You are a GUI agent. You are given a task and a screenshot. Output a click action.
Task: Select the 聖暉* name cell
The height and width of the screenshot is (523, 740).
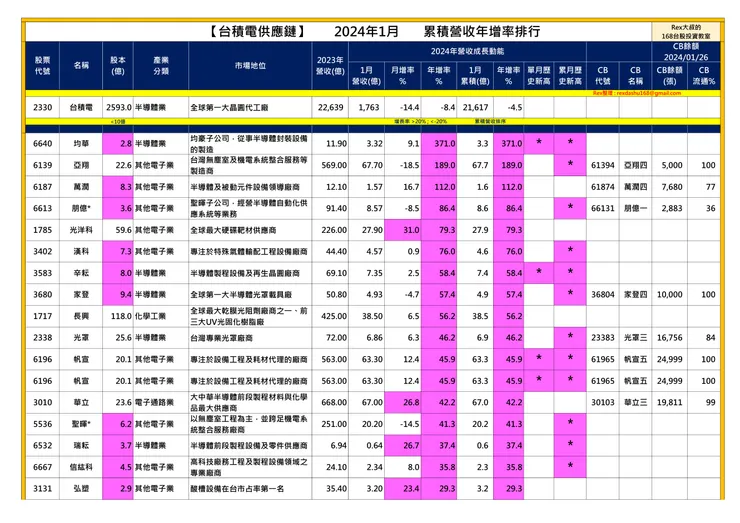[x=81, y=424]
